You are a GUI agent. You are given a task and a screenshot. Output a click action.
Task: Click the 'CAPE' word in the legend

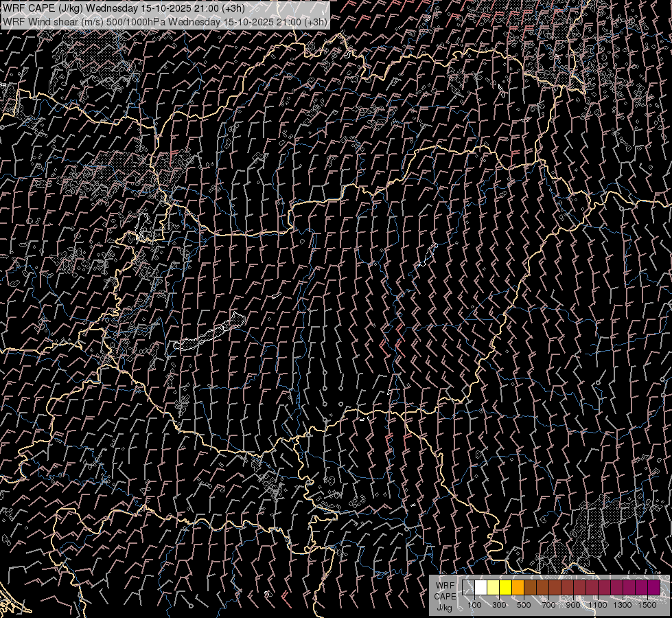(x=445, y=596)
